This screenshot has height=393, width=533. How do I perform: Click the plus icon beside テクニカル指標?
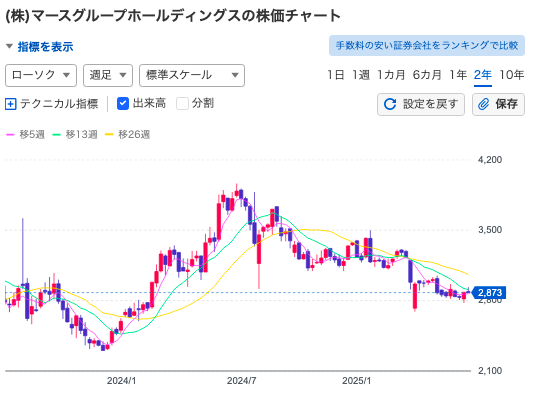11,104
